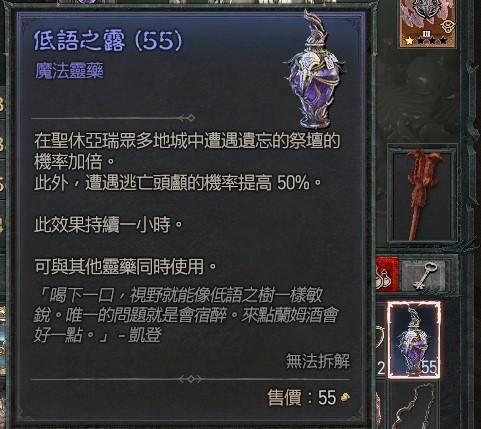This screenshot has width=481, height=429.
Task: Click the diamond ornament on the upper divider
Action: click(187, 118)
